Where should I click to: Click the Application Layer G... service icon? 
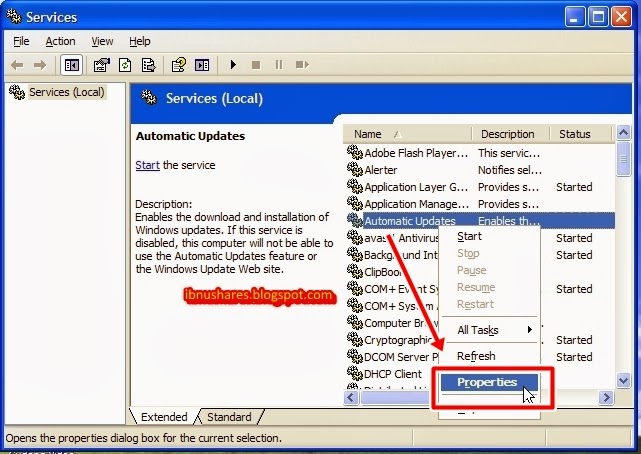coord(355,186)
